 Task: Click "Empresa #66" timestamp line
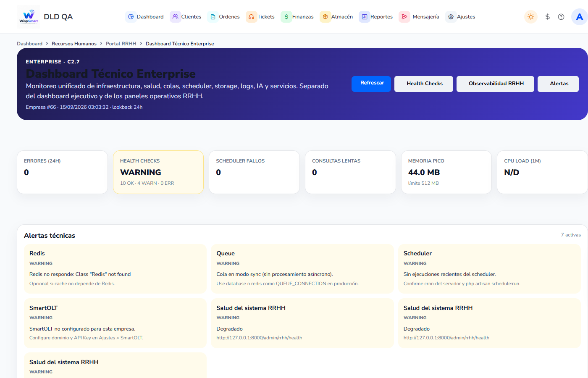pos(84,107)
